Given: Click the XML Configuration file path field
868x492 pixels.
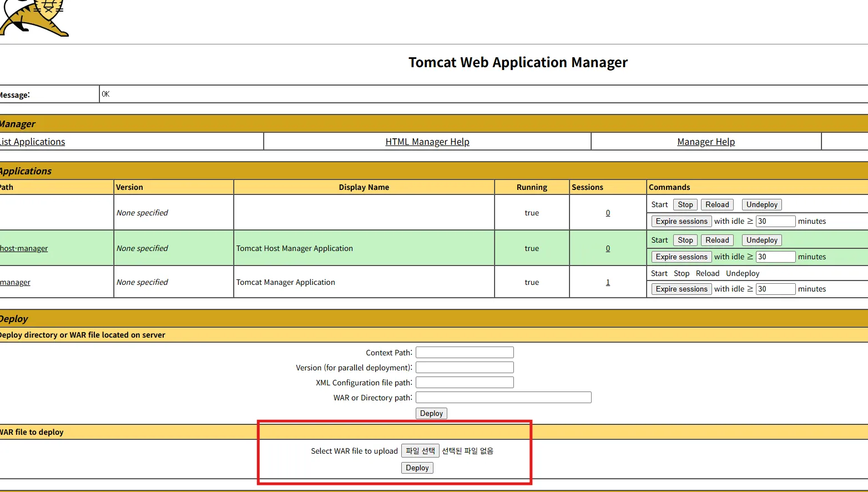Looking at the screenshot, I should click(x=465, y=383).
